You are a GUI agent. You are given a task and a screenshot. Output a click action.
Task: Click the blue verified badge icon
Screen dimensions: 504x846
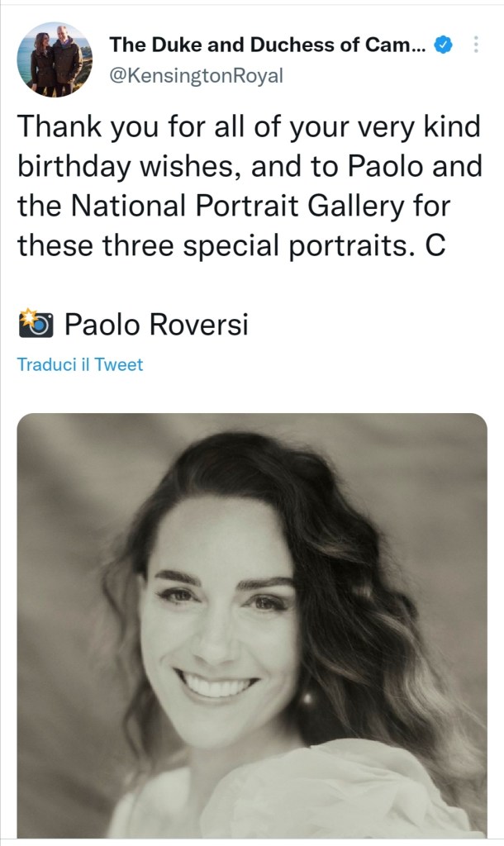pos(444,45)
